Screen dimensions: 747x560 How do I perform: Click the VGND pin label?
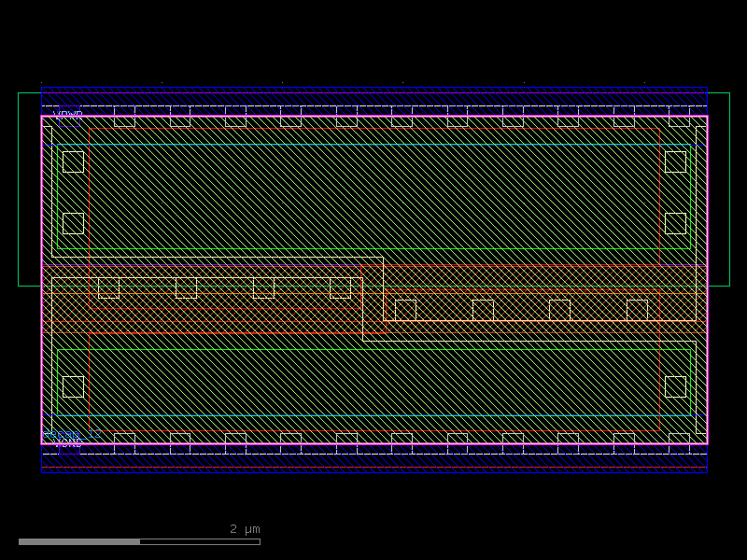[x=67, y=444]
